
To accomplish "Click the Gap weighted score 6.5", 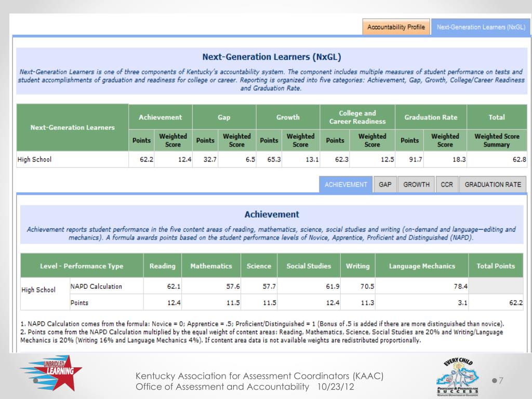I will 250,159.
